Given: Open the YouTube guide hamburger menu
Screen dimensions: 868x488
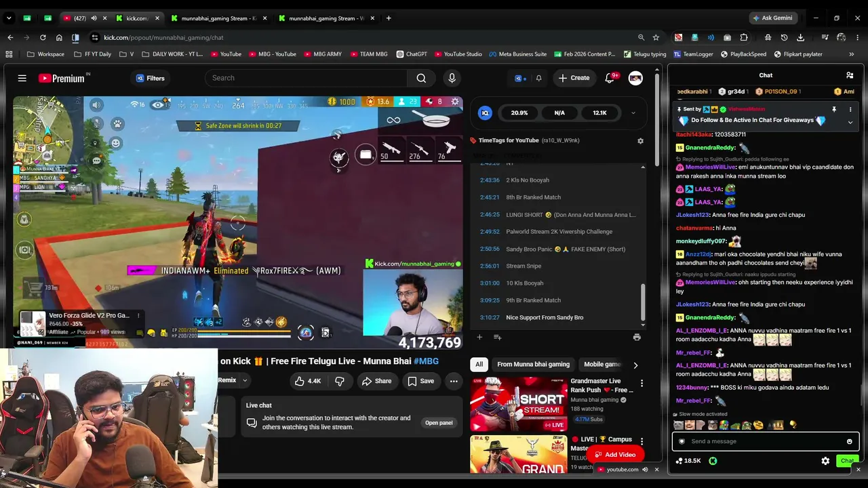Looking at the screenshot, I should [22, 78].
